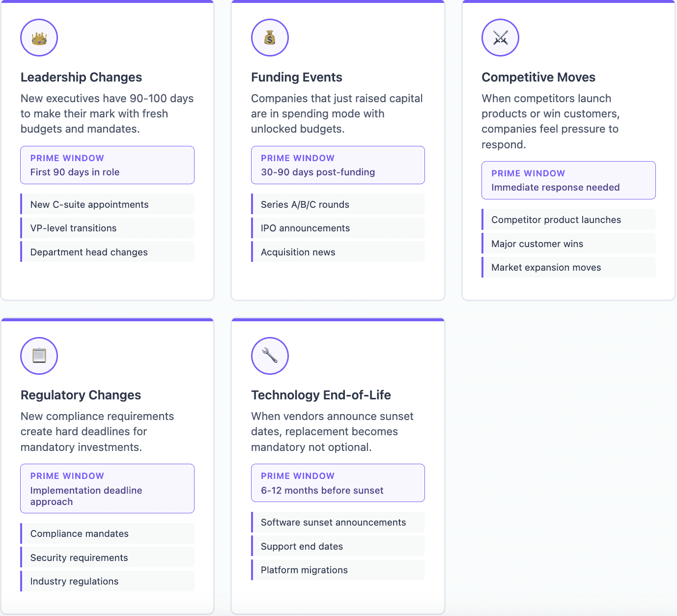Click the crown icon on Leadership Changes card
The width and height of the screenshot is (677, 616).
[39, 37]
